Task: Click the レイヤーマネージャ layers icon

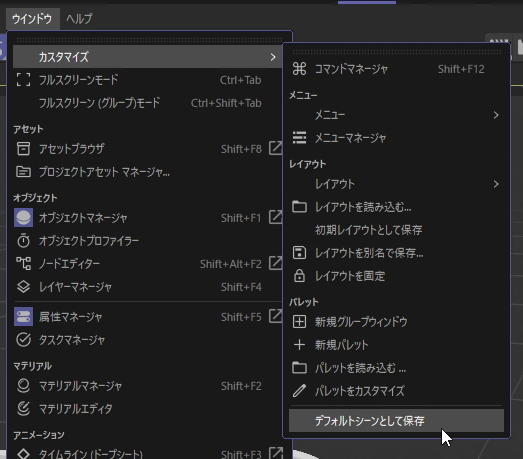Action: coord(23,287)
